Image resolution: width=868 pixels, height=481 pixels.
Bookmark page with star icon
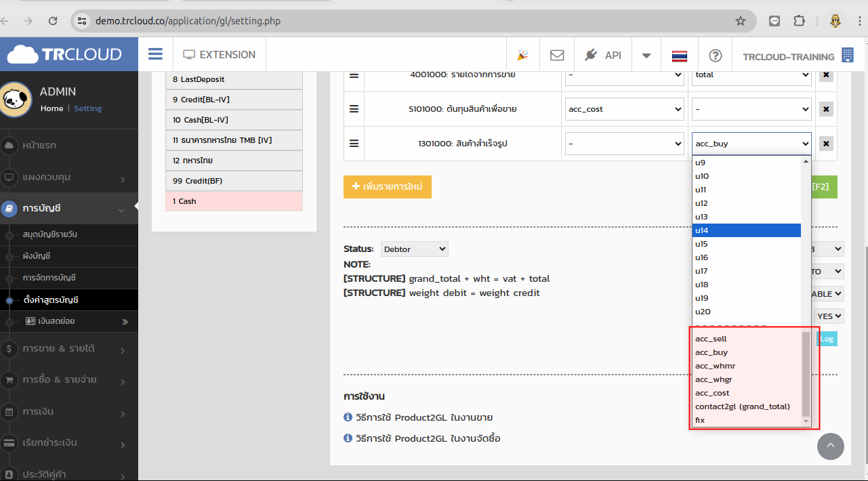[x=741, y=21]
